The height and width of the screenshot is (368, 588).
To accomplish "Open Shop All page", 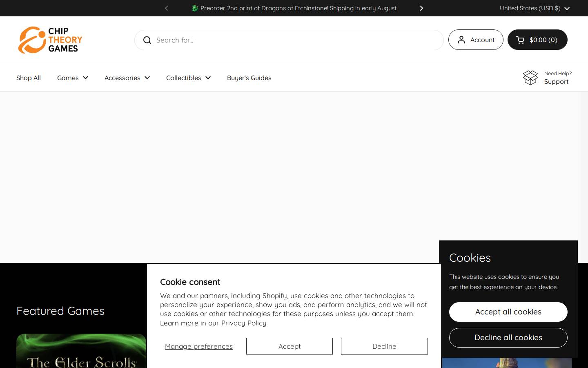I will [29, 78].
